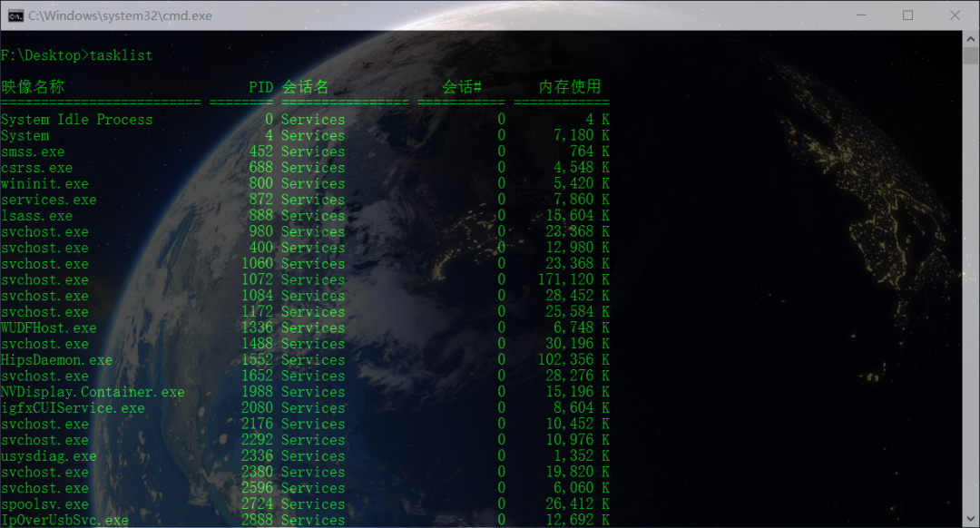Click the window title C:\Windows\system32\cmd.exe

[x=120, y=15]
